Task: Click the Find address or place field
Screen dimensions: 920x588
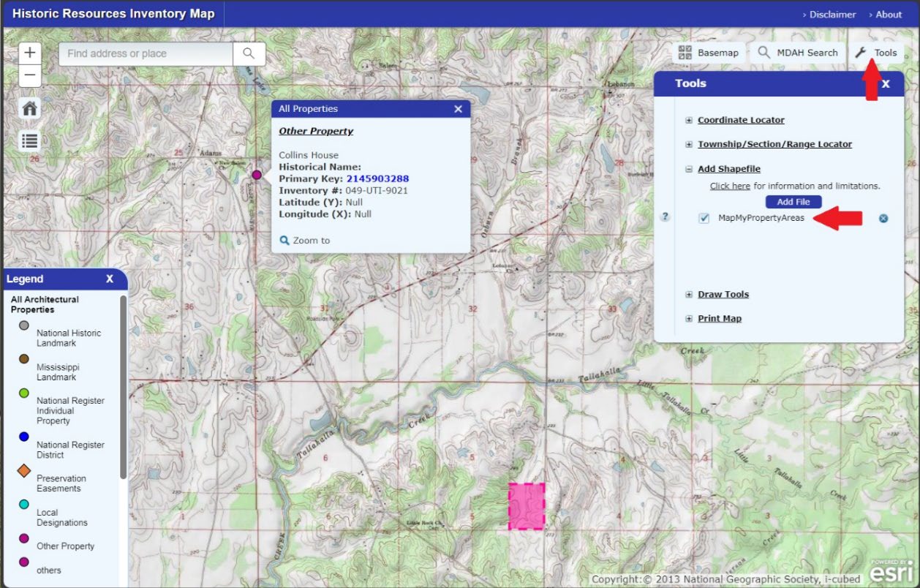Action: (x=146, y=53)
